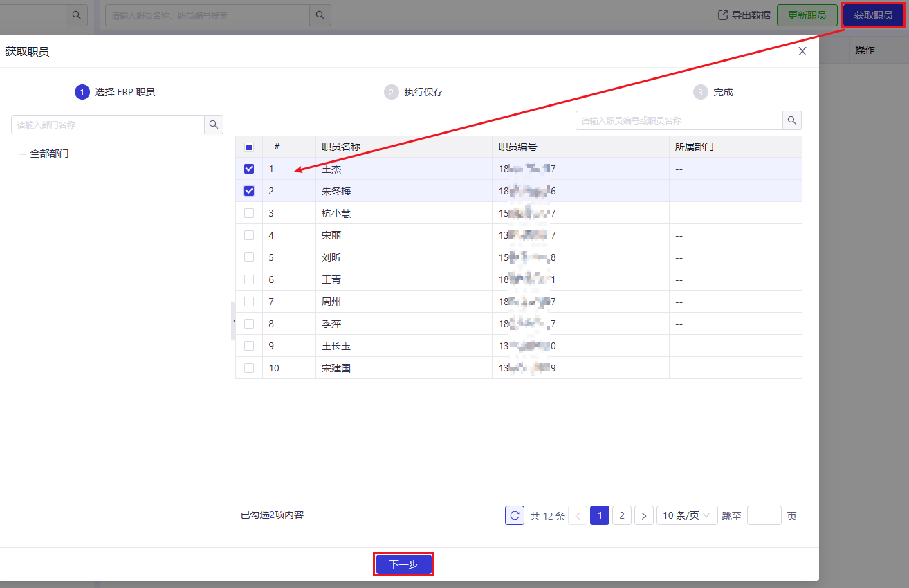Click the department cell in 王杰's row

coord(735,169)
